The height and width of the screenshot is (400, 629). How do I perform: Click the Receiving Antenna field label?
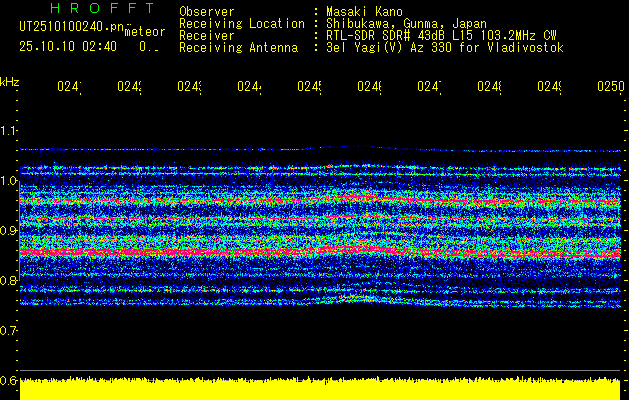(x=238, y=47)
